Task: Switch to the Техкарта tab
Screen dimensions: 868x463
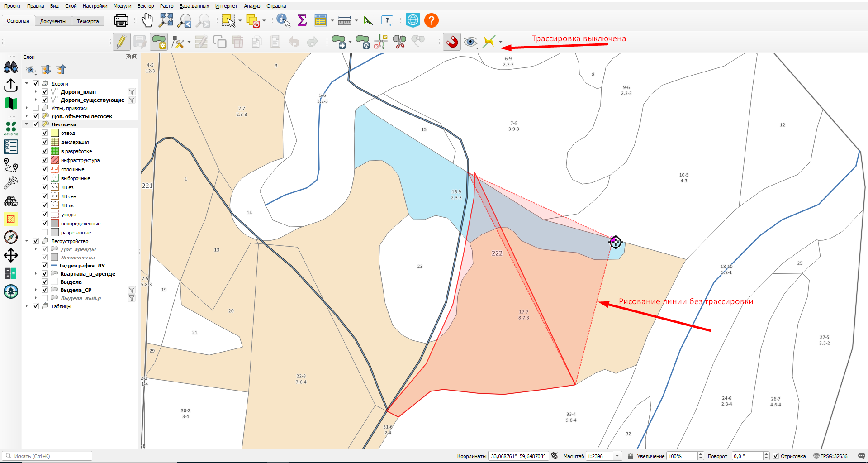Action: pos(88,21)
